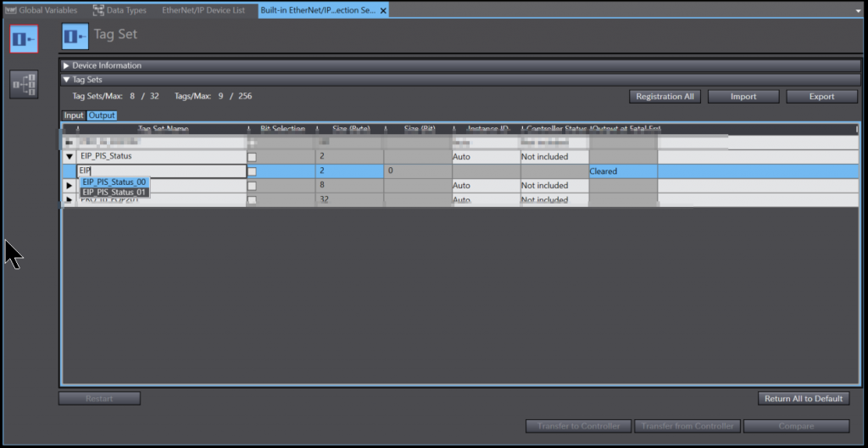Close the Built-in EtherNet/IP connection settings tab
This screenshot has height=448, width=868.
(382, 11)
